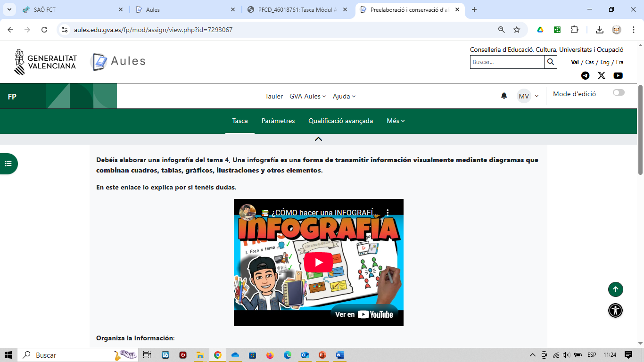Click the search magnifier button
Viewport: 644px width, 362px height.
(550, 62)
